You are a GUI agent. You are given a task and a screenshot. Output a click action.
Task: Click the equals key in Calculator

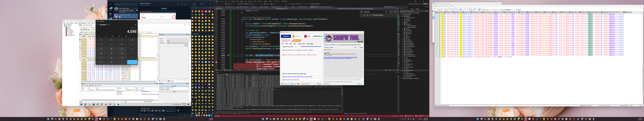coord(132,62)
